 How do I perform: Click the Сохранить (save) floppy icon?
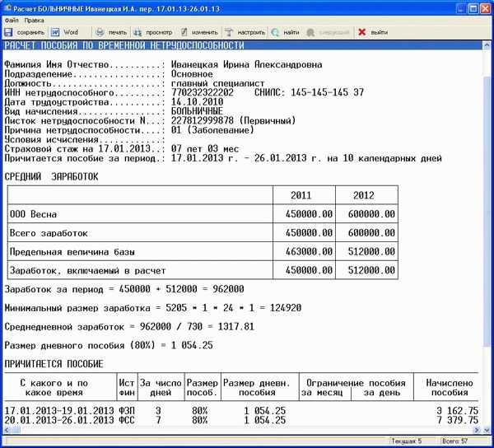[8, 32]
